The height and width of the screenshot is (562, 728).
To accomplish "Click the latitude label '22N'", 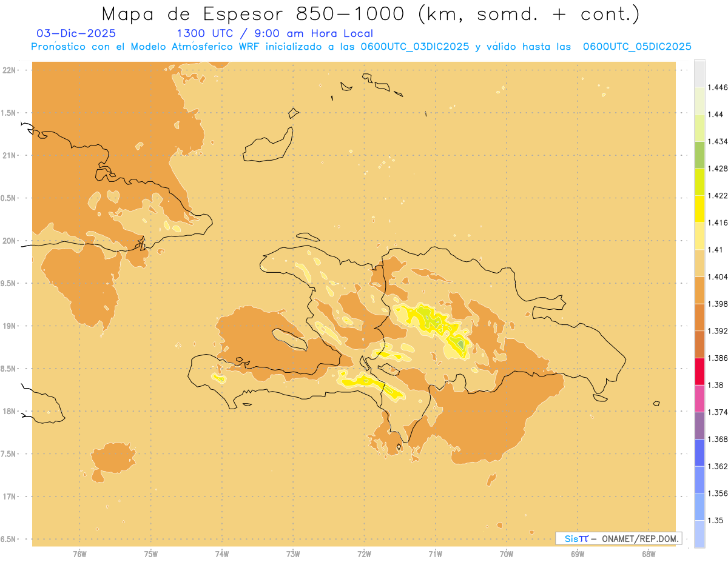I will [9, 70].
